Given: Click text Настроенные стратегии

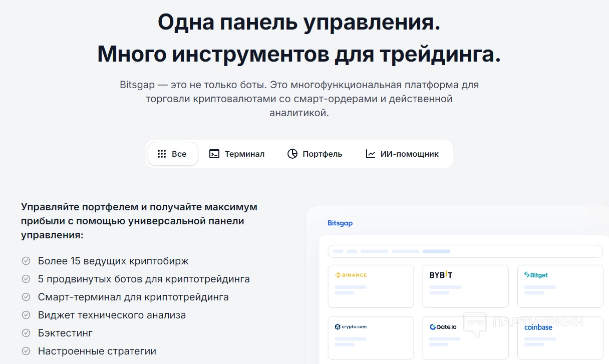Looking at the screenshot, I should [97, 351].
